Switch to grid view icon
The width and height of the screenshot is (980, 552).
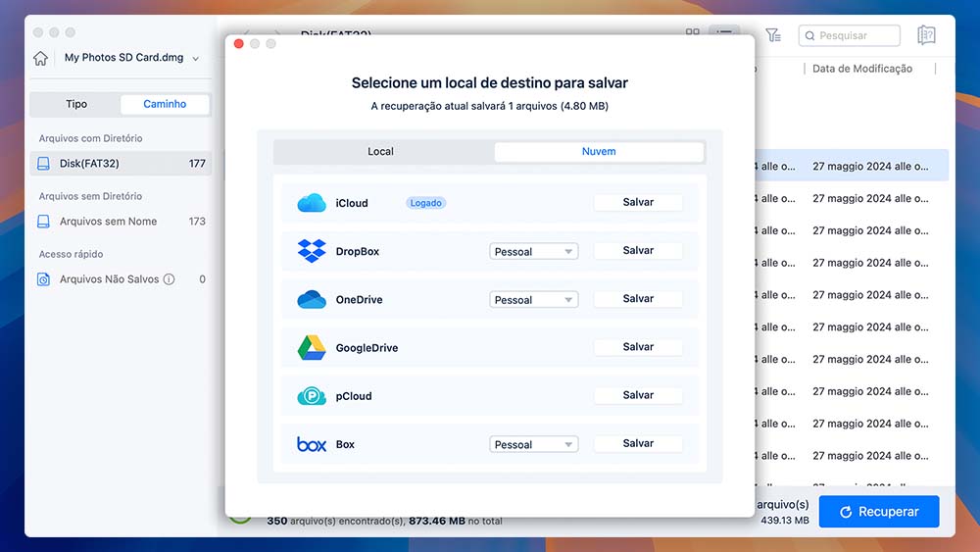[x=693, y=32]
